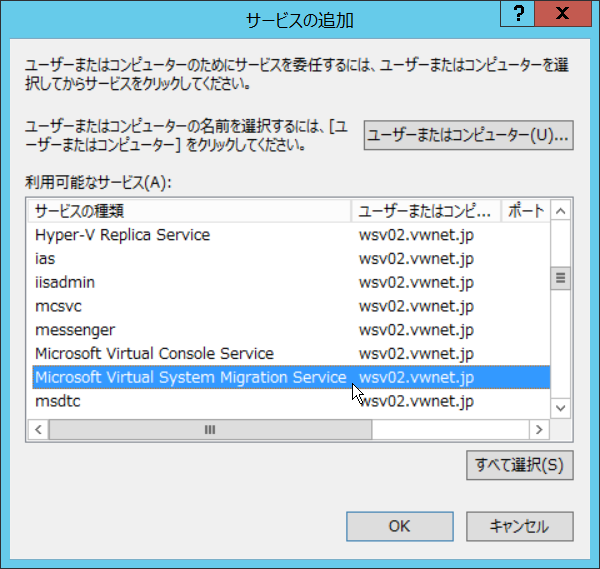The image size is (600, 569).
Task: Click wsv02.vwnet.jp in Hyper-V Replica row
Action: (x=416, y=235)
